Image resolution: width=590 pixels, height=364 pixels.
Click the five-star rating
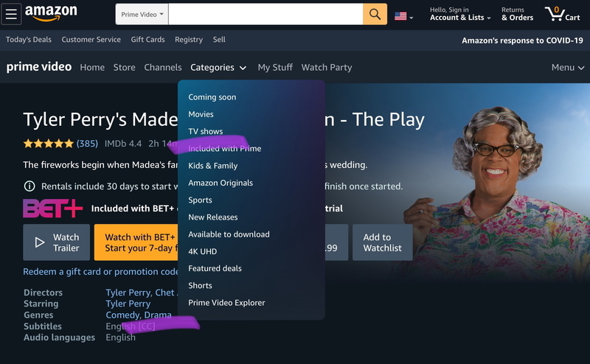48,144
